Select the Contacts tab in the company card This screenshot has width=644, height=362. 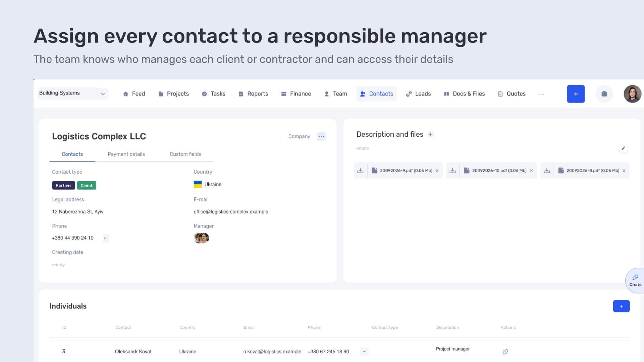(x=72, y=154)
